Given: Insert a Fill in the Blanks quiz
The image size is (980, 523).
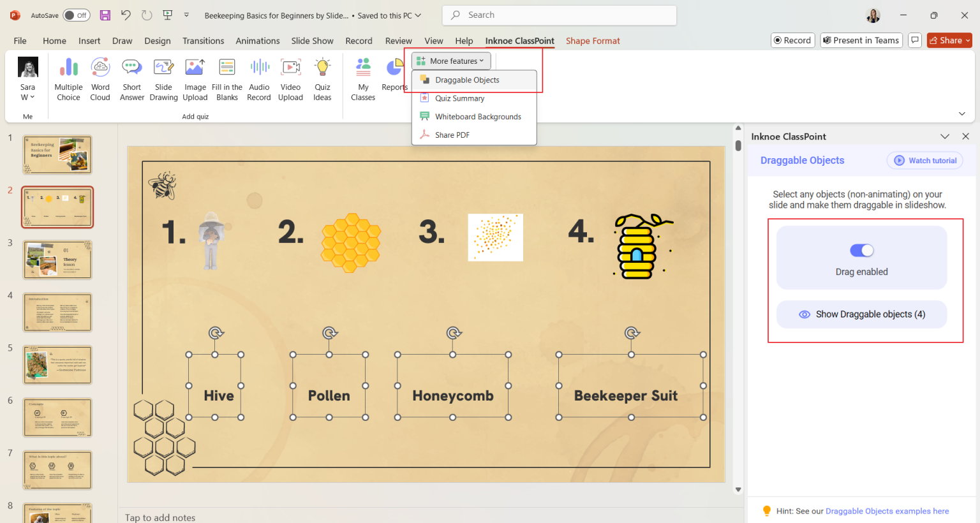Looking at the screenshot, I should [x=226, y=78].
